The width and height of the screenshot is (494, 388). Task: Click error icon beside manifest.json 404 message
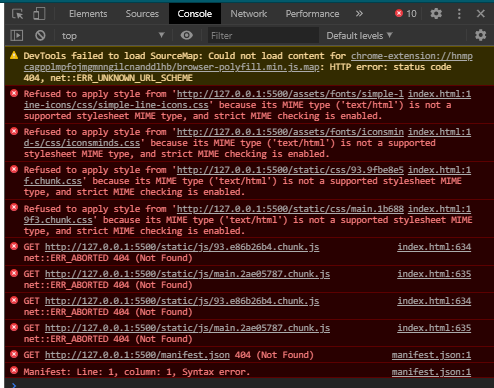point(14,354)
